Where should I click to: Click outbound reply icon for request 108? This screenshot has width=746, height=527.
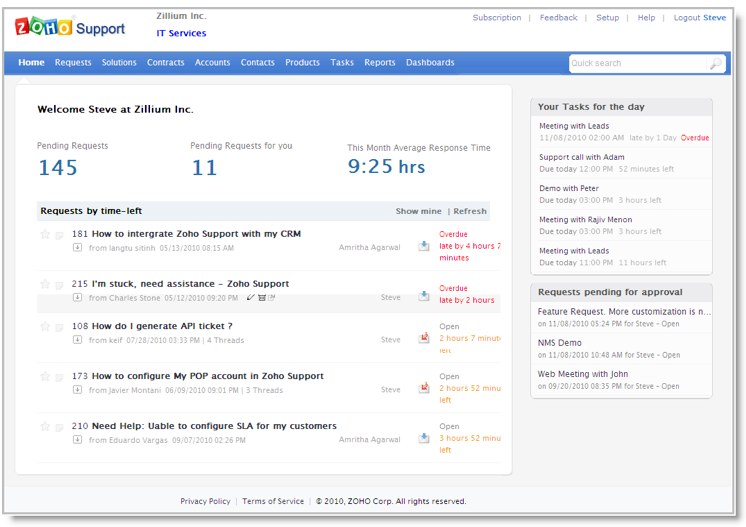coord(423,338)
